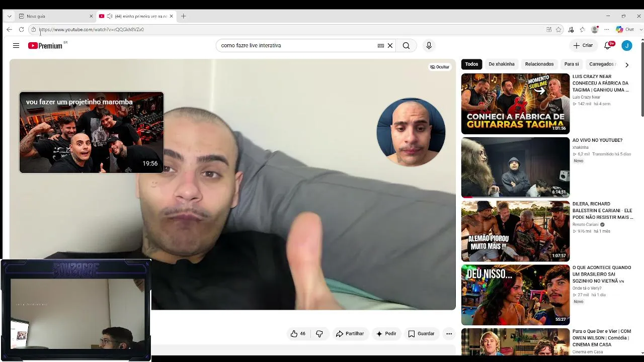Open the tab actions dropdown arrow

(9, 16)
